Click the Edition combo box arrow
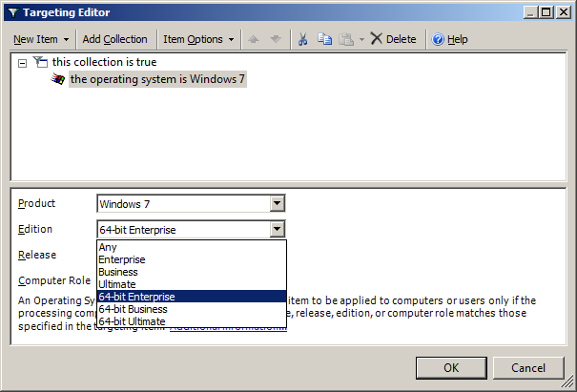The image size is (577, 392). click(277, 229)
